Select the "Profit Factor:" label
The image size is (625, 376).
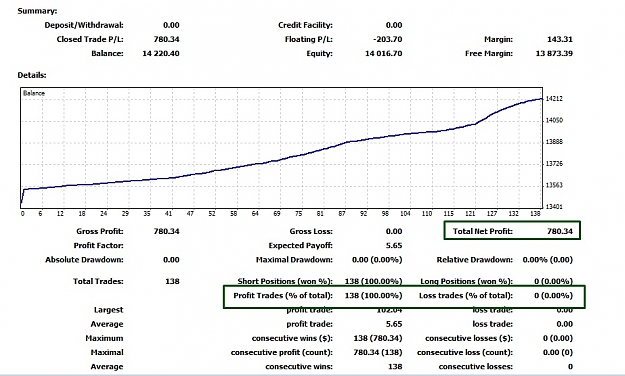pos(98,246)
